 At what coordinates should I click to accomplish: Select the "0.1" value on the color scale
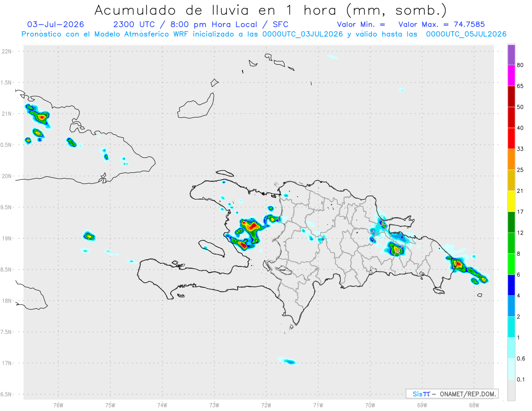pyautogui.click(x=521, y=380)
